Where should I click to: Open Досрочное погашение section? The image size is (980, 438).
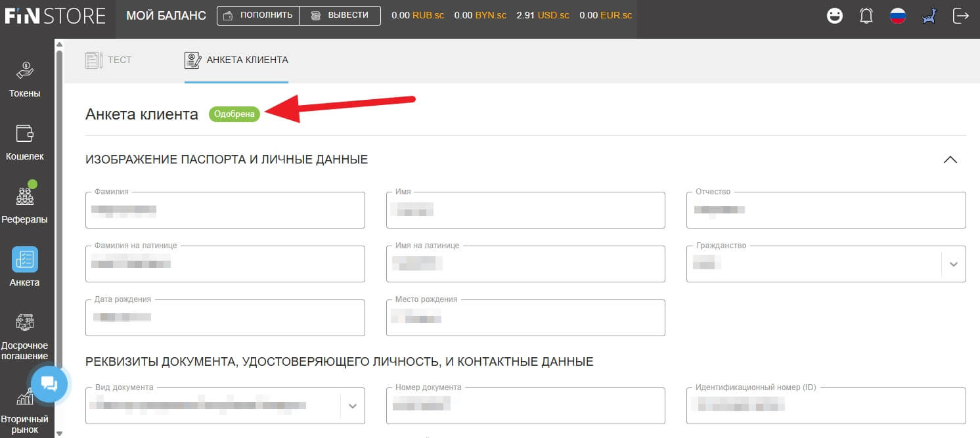pyautogui.click(x=24, y=336)
